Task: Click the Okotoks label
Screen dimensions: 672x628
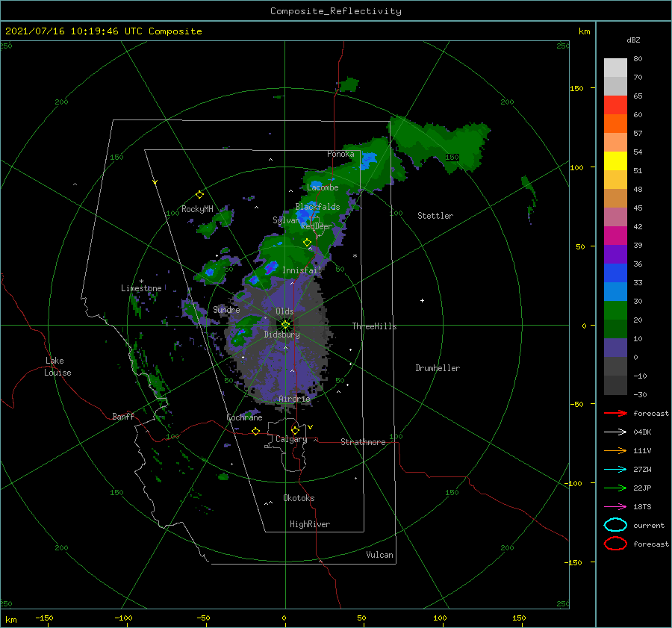Action: [x=299, y=498]
